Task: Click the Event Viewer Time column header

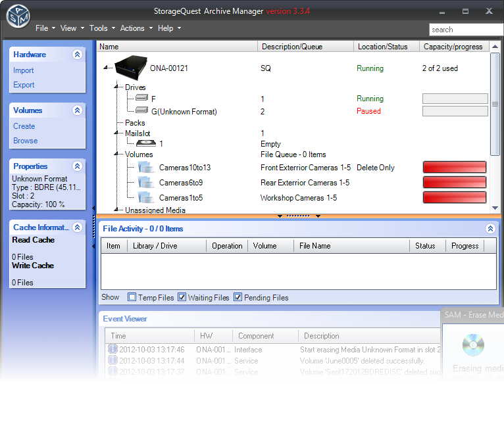Action: point(149,336)
